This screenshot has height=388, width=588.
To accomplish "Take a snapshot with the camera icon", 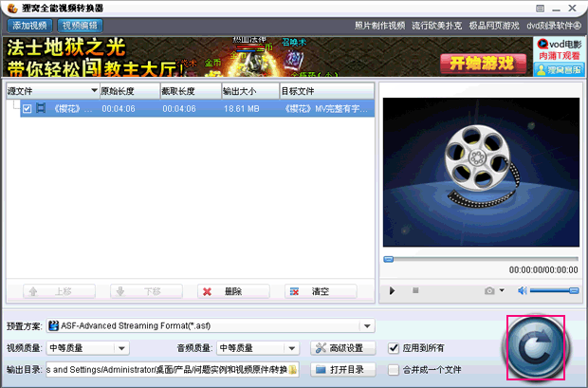I will tap(489, 291).
